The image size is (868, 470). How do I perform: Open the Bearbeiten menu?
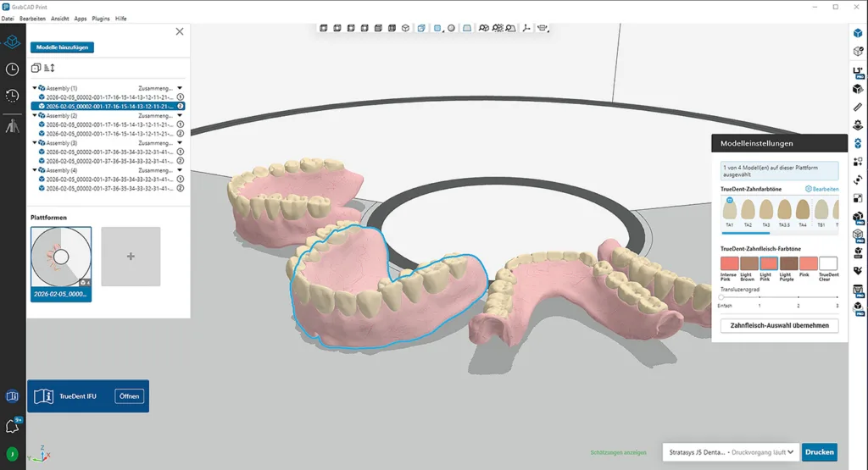click(x=33, y=19)
